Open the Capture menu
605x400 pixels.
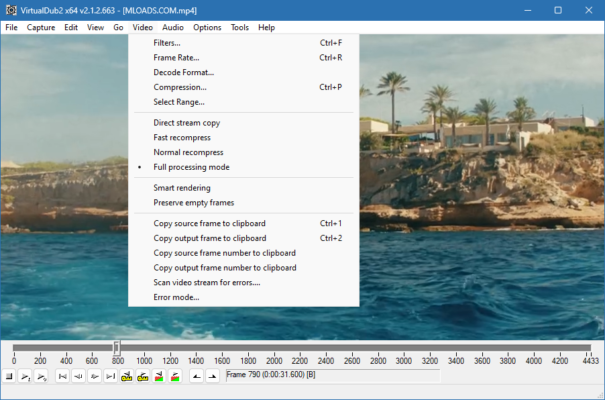[41, 27]
